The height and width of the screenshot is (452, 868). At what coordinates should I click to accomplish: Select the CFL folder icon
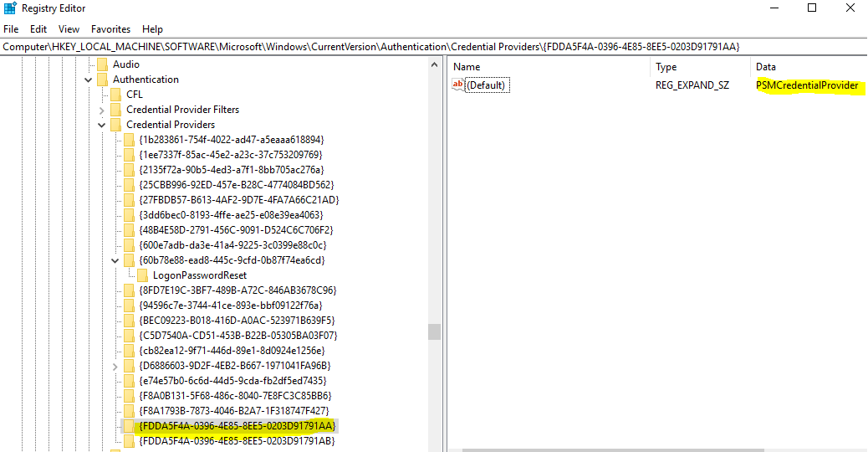pos(115,95)
